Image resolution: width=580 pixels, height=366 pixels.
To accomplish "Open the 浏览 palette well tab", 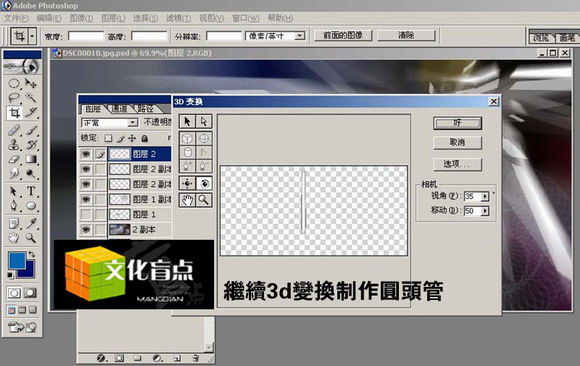I will click(x=541, y=38).
